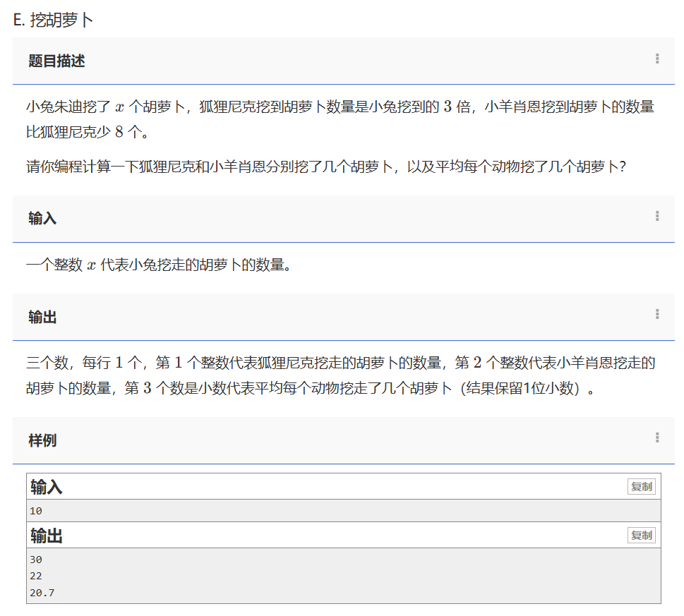This screenshot has width=684, height=616.
Task: Click the paragraph starting with 请你编程计算
Action: point(326,167)
